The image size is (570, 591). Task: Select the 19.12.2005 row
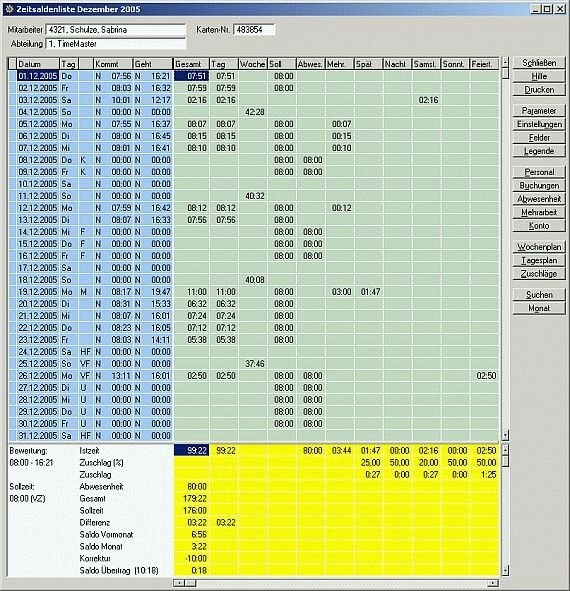253,292
